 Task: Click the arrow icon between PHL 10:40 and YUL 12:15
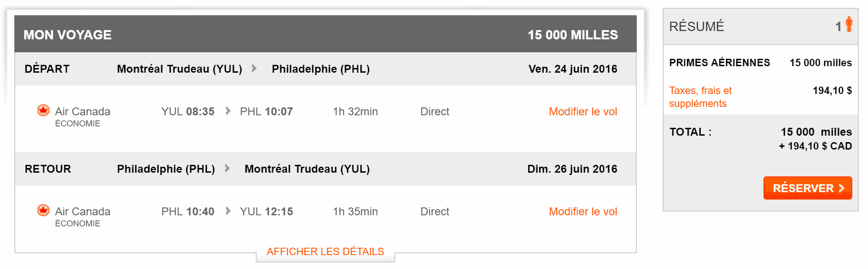228,211
